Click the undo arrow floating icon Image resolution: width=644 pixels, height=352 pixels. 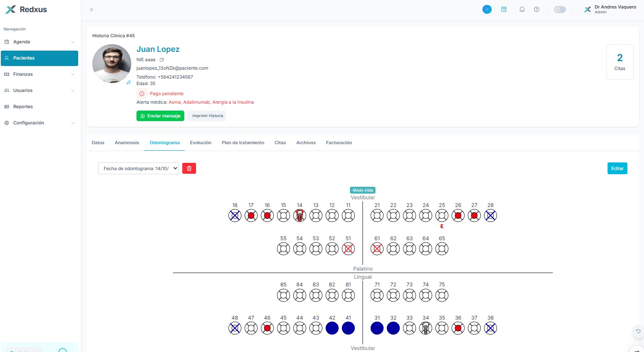(638, 331)
